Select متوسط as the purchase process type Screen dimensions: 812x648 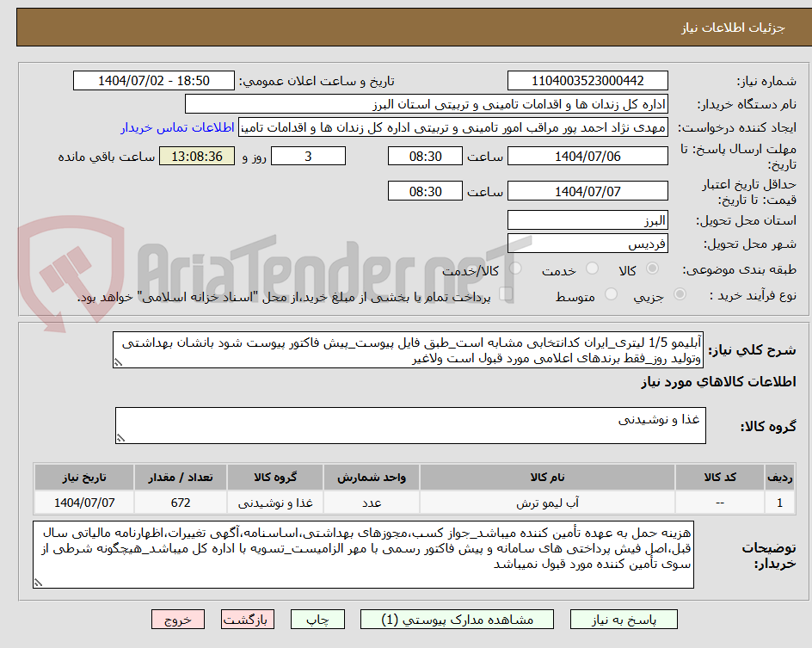[x=612, y=293]
